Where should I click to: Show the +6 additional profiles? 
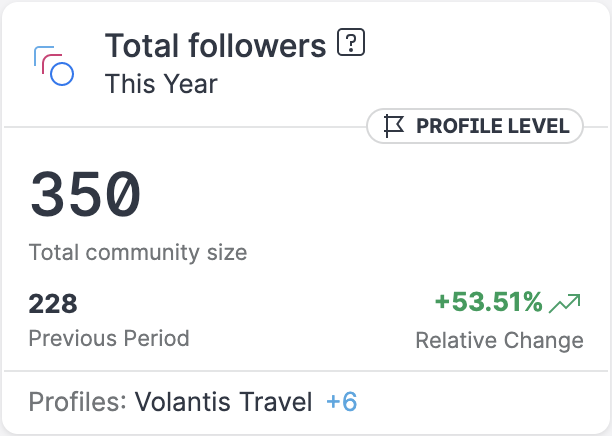(x=342, y=402)
